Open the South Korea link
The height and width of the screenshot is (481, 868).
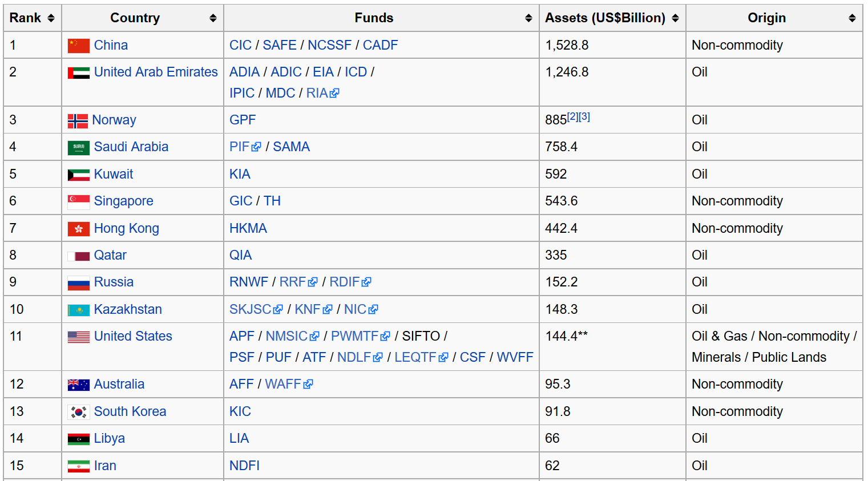(x=130, y=411)
